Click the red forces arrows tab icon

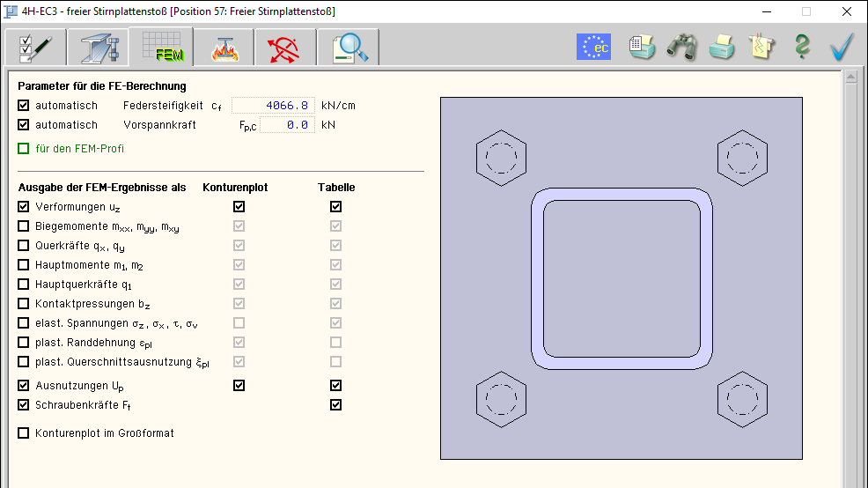285,48
